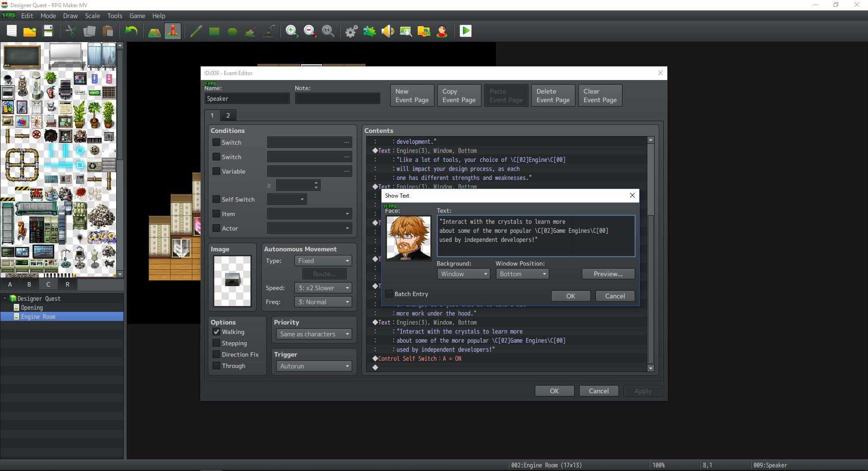Screen dimensions: 868x471
Task: Enable the first Switch condition checkbox
Action: [x=217, y=142]
